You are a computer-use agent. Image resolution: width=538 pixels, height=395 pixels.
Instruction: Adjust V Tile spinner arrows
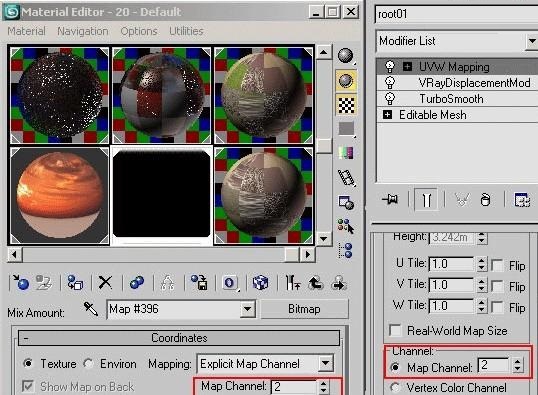(482, 285)
